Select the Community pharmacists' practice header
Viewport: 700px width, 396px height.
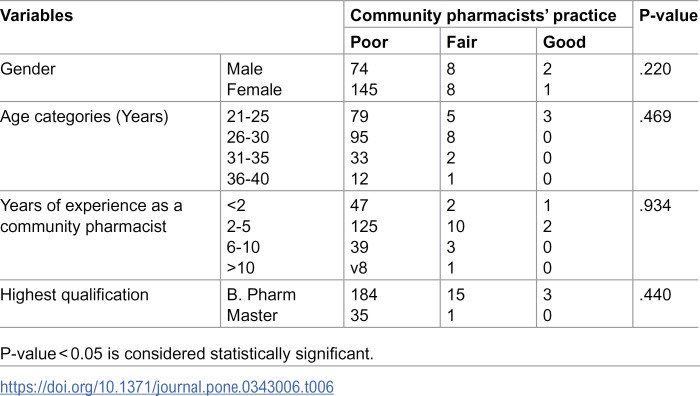pos(483,16)
